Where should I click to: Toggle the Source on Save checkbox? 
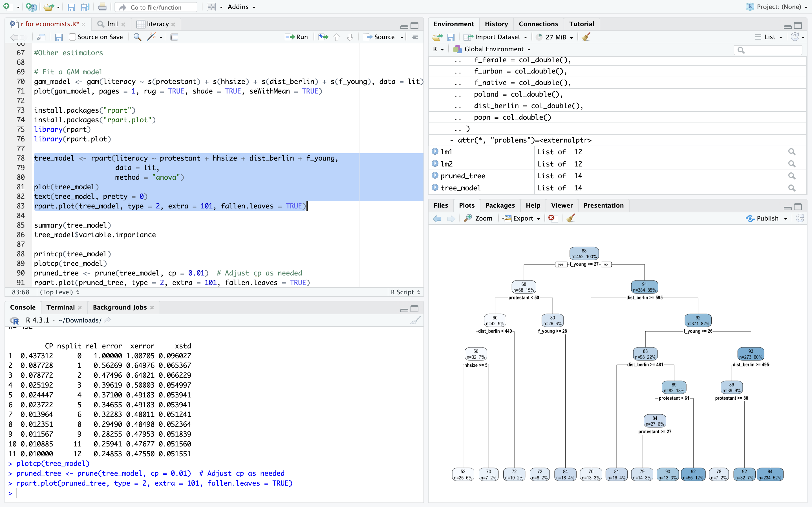click(72, 37)
